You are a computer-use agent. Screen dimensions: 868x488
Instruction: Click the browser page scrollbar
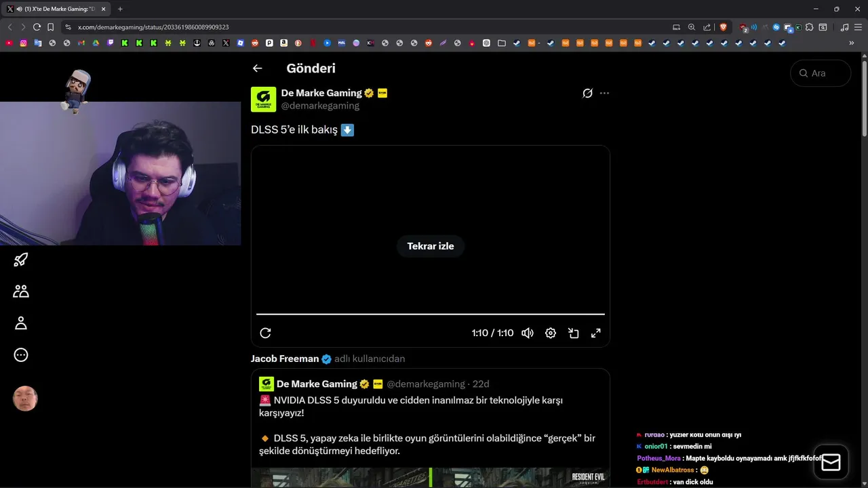coord(864,98)
